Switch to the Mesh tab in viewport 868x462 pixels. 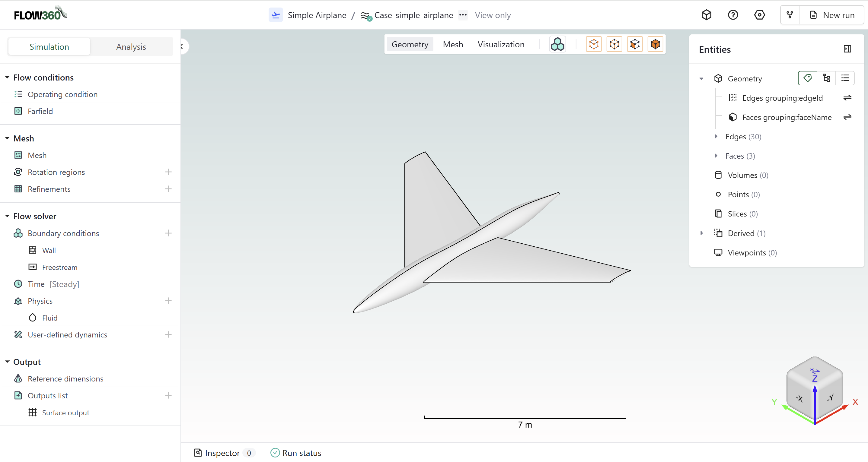click(x=453, y=44)
